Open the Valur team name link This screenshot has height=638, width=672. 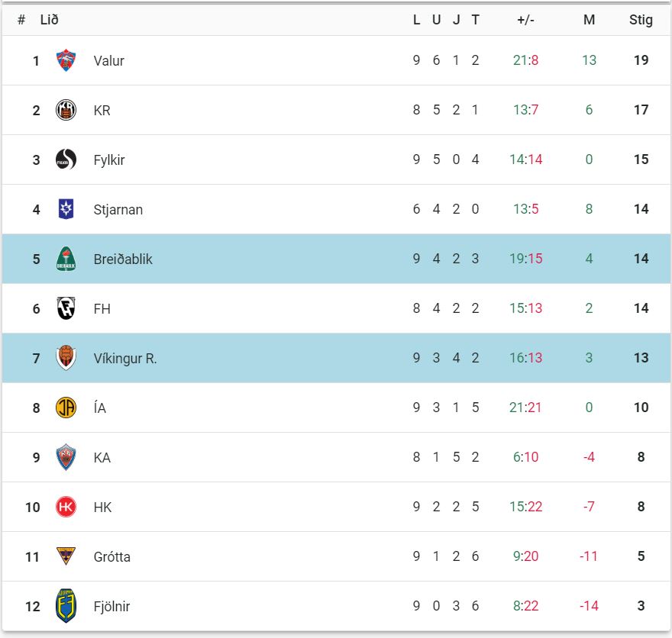coord(109,61)
